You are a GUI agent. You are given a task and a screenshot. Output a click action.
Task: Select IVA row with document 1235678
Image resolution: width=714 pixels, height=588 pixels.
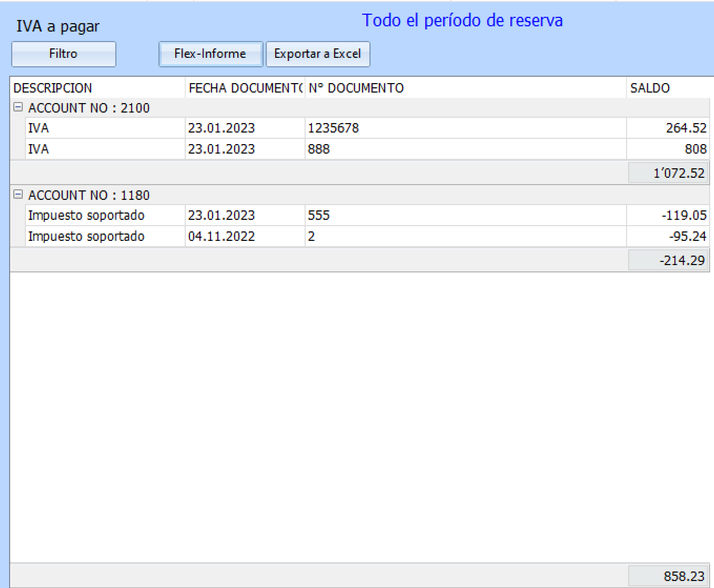point(105,128)
